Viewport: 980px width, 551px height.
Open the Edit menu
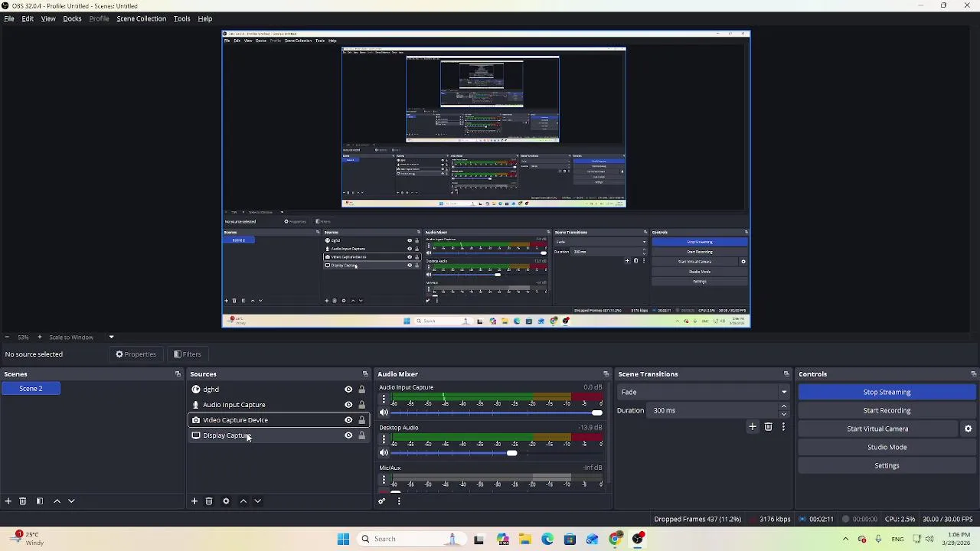(28, 18)
